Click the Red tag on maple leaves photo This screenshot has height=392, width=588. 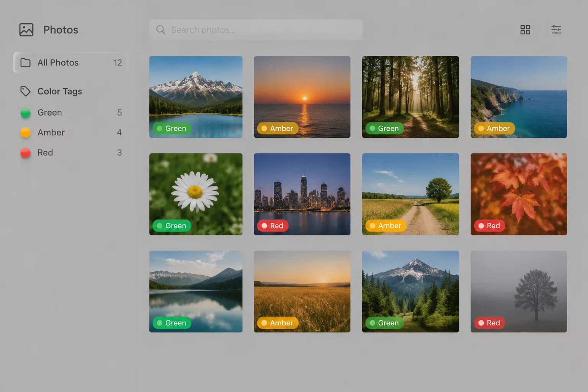tap(490, 226)
